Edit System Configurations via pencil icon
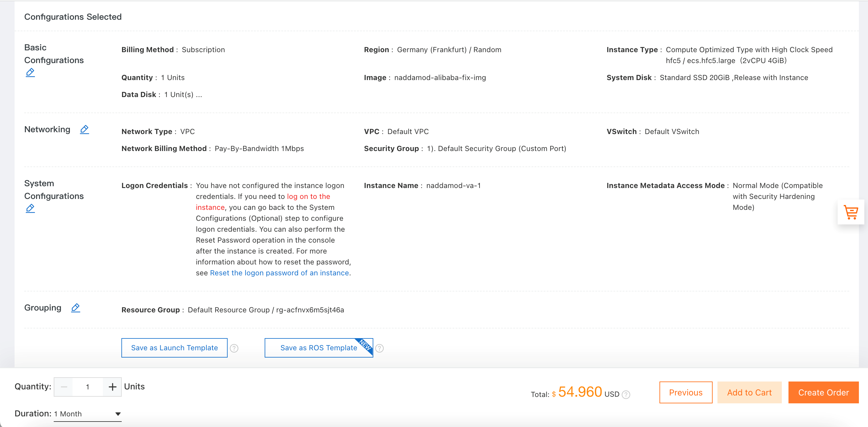Screen dimensions: 868x427 tap(30, 208)
